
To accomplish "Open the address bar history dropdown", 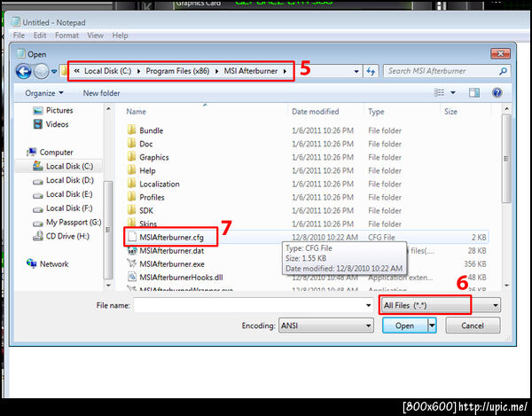I will point(356,72).
